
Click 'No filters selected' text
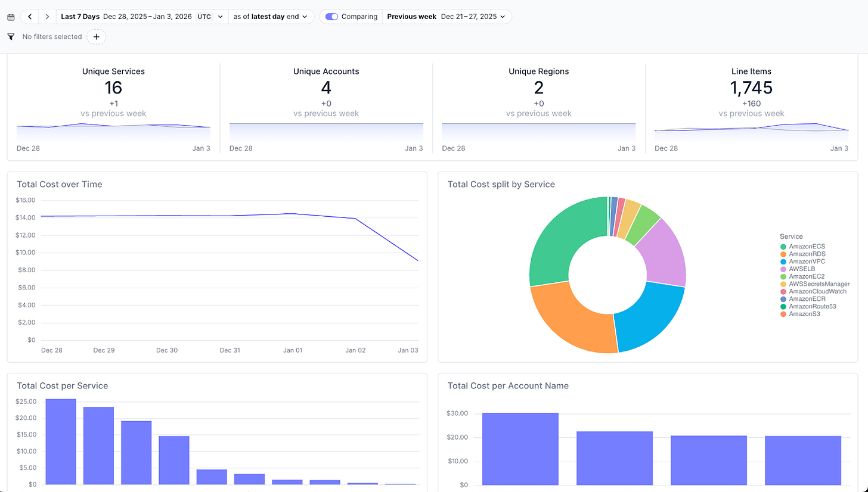coord(52,37)
